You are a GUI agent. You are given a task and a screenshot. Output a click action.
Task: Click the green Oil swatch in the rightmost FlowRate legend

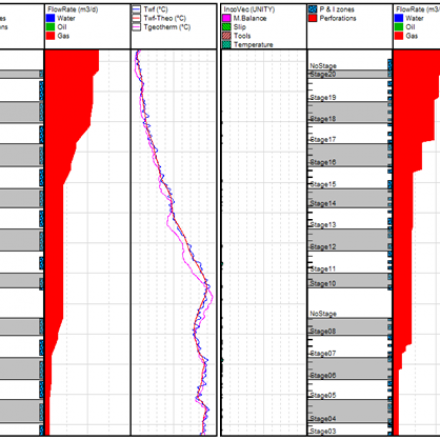point(399,27)
